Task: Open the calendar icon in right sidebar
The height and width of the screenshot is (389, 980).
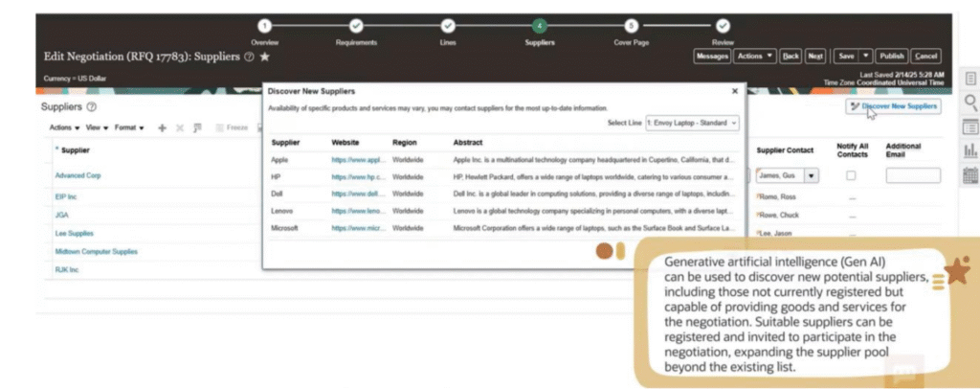Action: (970, 174)
